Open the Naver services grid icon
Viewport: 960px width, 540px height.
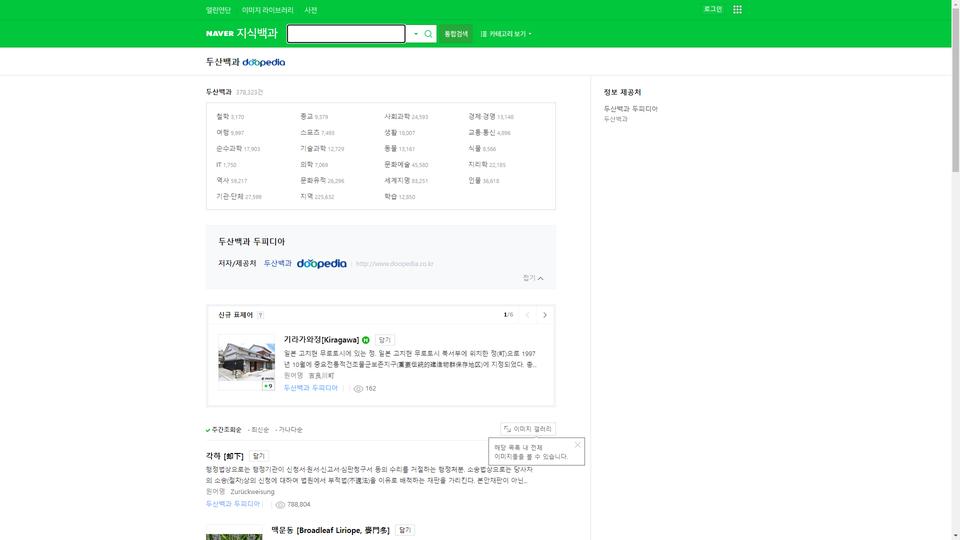tap(737, 10)
